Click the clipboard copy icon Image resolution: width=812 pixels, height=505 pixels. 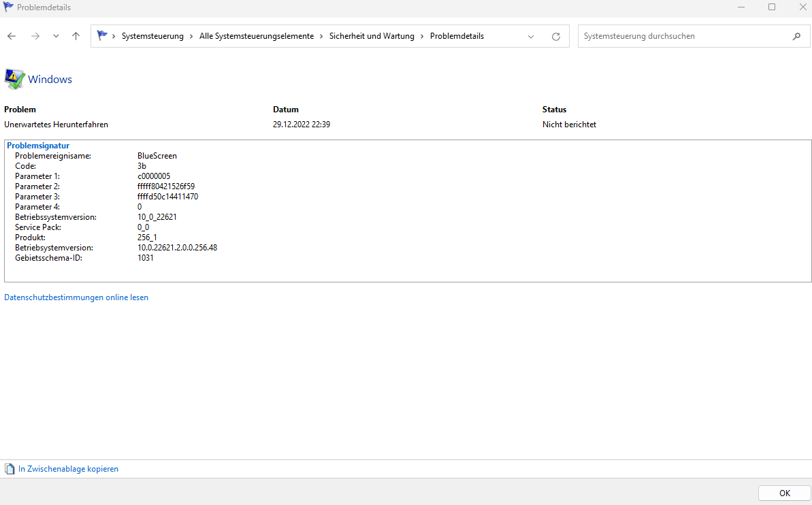point(10,469)
